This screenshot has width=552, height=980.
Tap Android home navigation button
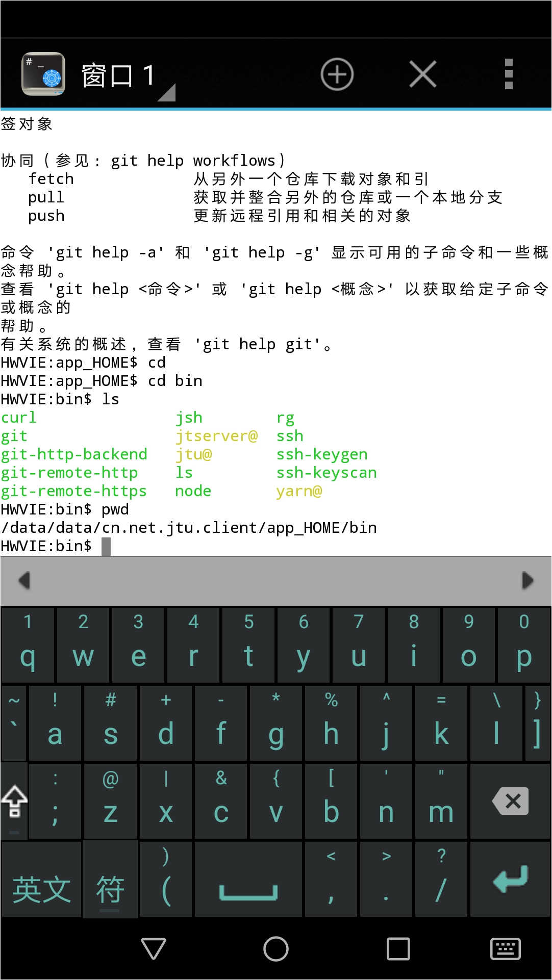click(x=276, y=949)
